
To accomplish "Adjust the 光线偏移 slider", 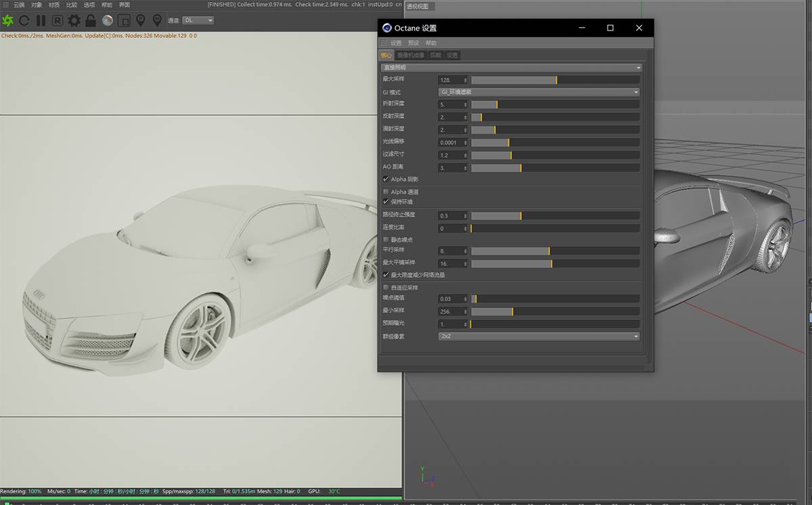I will pos(556,142).
